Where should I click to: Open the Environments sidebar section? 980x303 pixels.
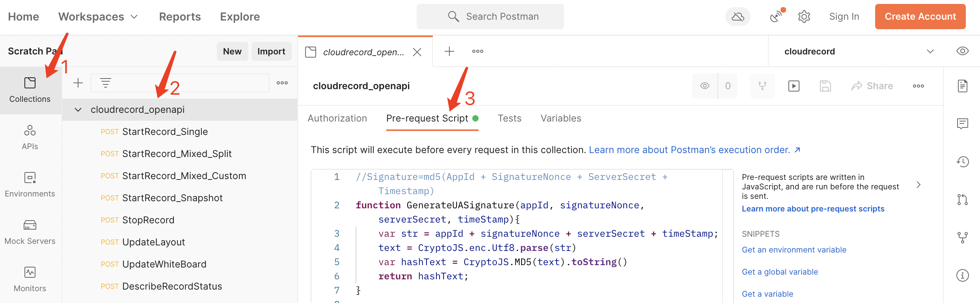pos(30,185)
